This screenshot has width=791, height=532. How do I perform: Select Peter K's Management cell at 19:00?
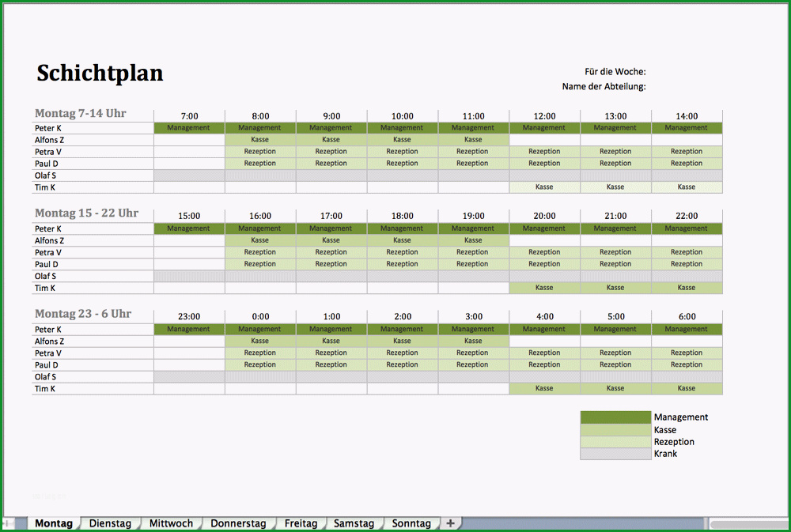473,228
